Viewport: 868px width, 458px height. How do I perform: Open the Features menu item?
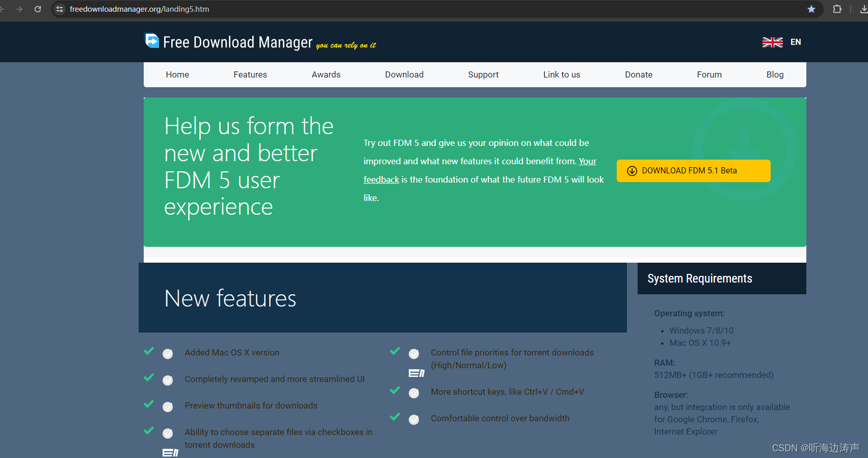pos(250,74)
